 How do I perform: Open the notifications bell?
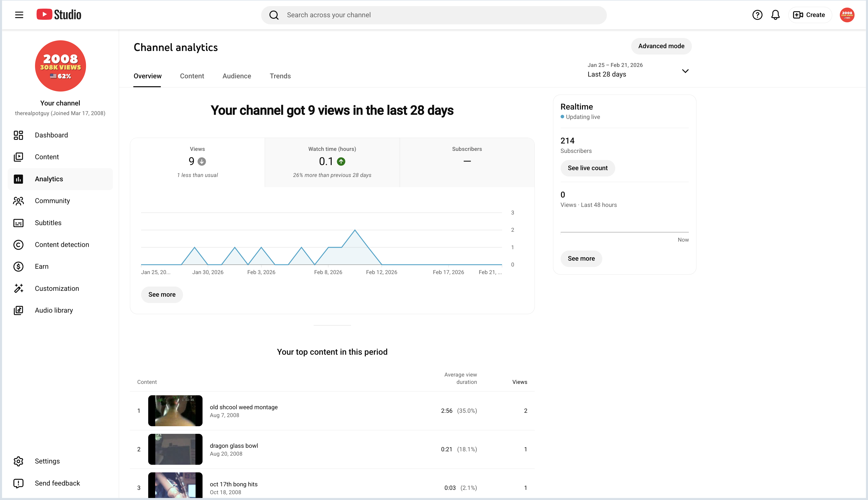[x=775, y=15]
